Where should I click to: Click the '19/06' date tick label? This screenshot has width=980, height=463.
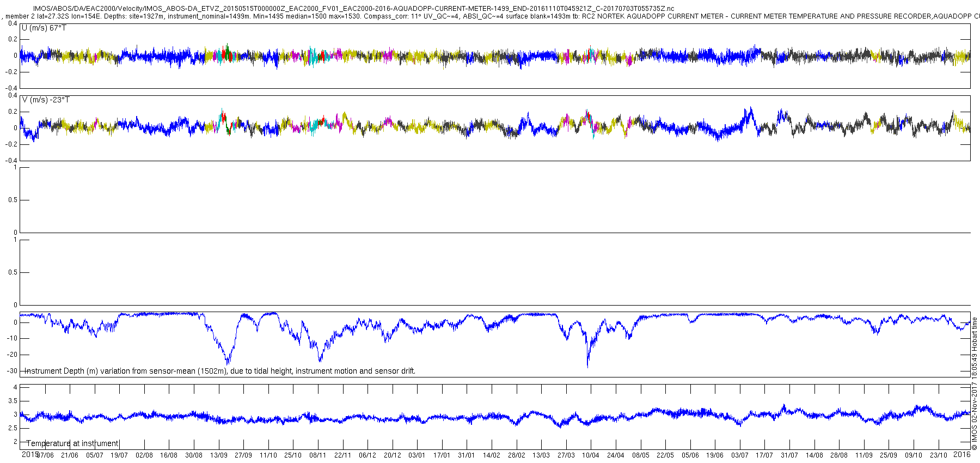[x=715, y=455]
